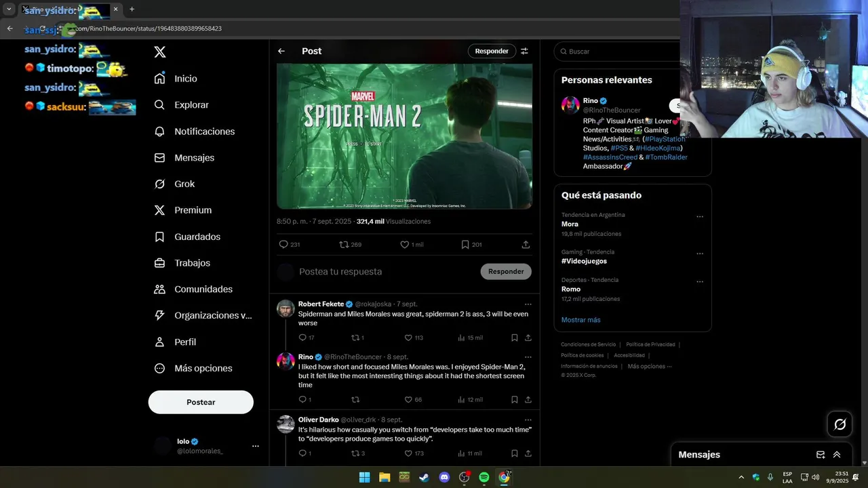Open more options for #Videojuegos trend
Image resolution: width=868 pixels, height=488 pixels.
click(x=700, y=253)
